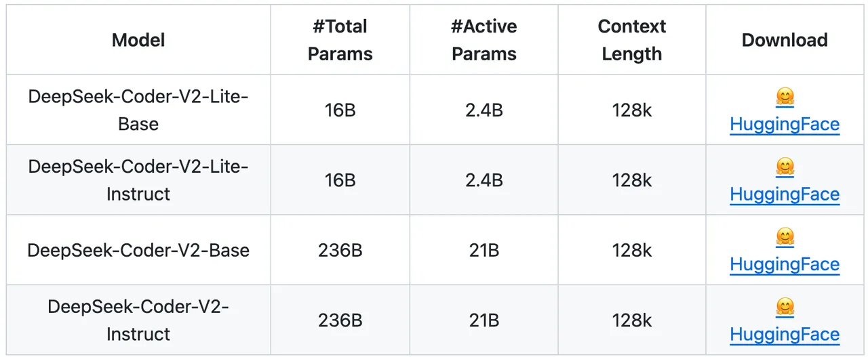
Task: Click the #Total Params column header
Action: (x=340, y=40)
